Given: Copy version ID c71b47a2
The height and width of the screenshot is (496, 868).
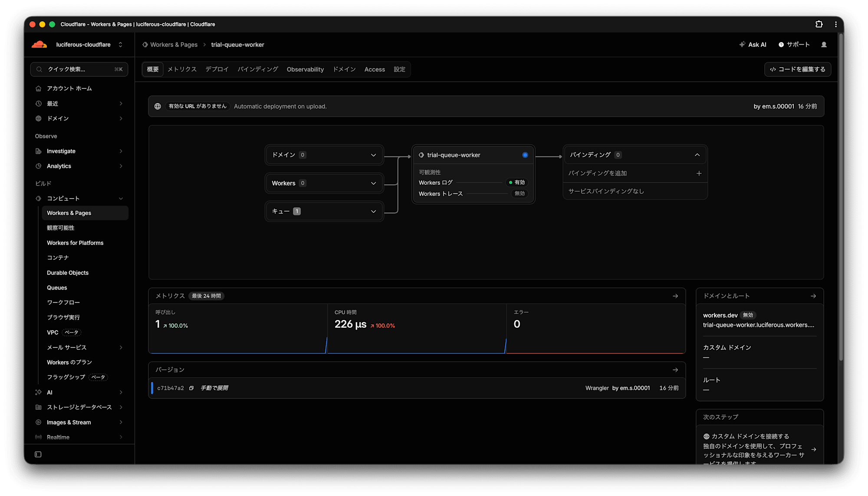Looking at the screenshot, I should coord(191,388).
